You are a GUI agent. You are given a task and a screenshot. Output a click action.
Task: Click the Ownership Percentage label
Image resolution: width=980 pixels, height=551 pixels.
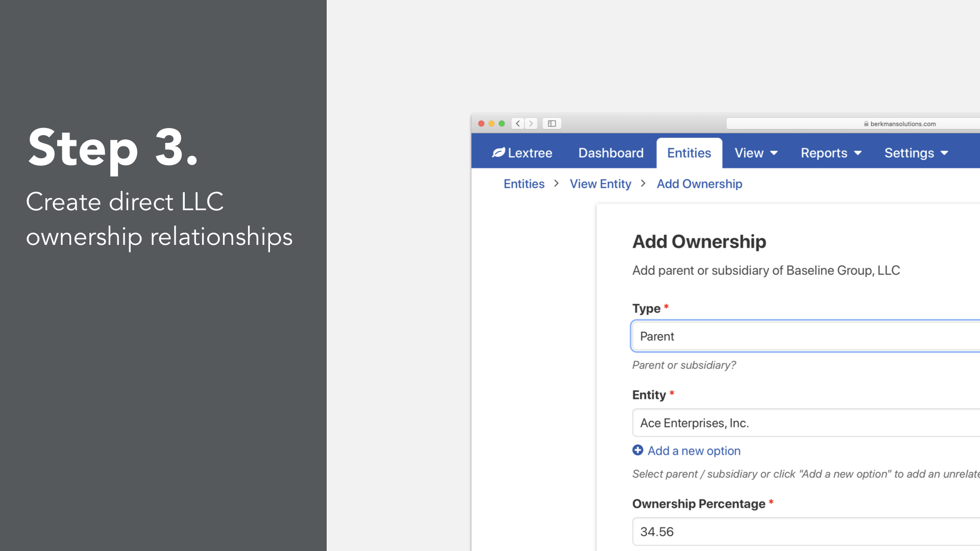[698, 504]
